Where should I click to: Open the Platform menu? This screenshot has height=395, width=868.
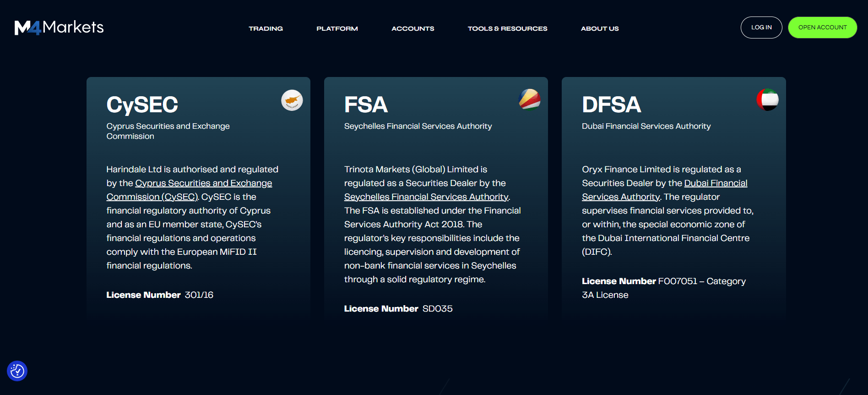(x=337, y=28)
